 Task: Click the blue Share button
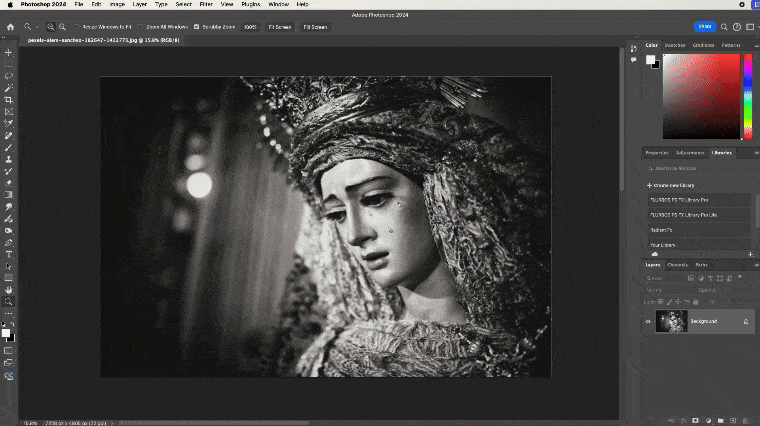[705, 27]
